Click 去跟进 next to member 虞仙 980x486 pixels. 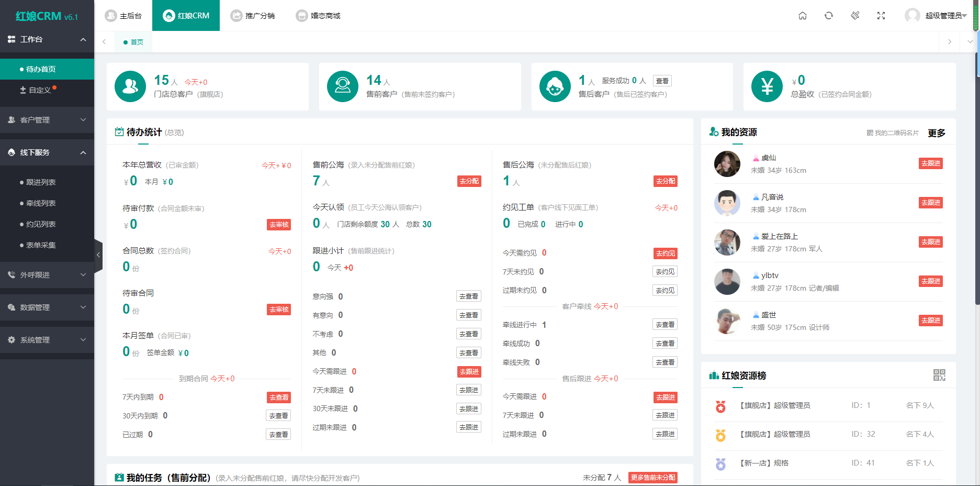930,163
